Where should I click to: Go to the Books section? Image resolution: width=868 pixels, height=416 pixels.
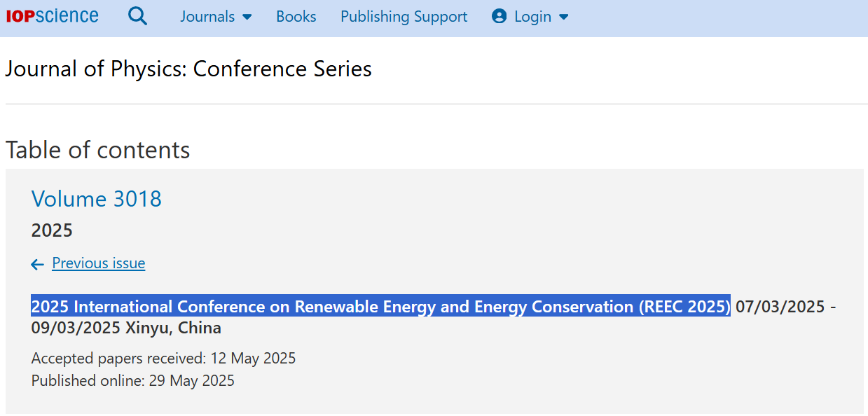pos(296,17)
